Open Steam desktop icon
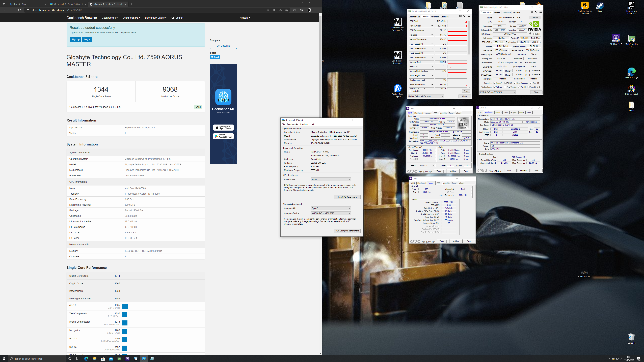Image resolution: width=644 pixels, height=362 pixels. pos(600,7)
